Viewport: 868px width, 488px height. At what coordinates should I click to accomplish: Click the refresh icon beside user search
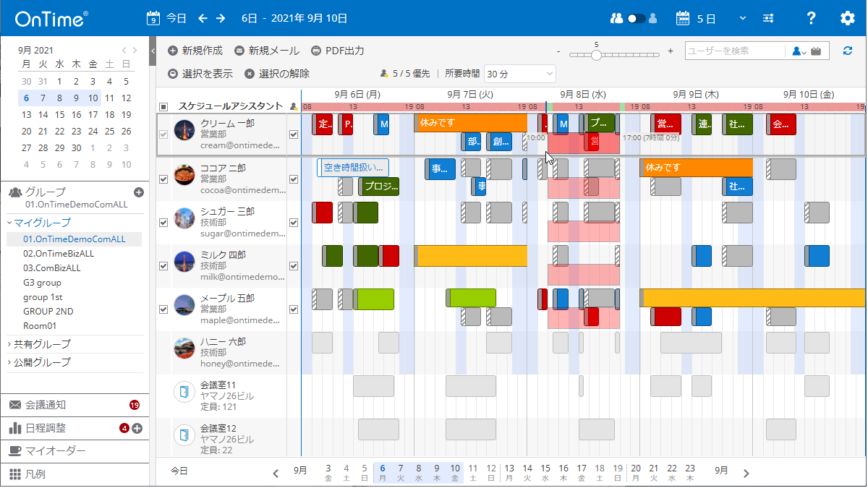848,51
